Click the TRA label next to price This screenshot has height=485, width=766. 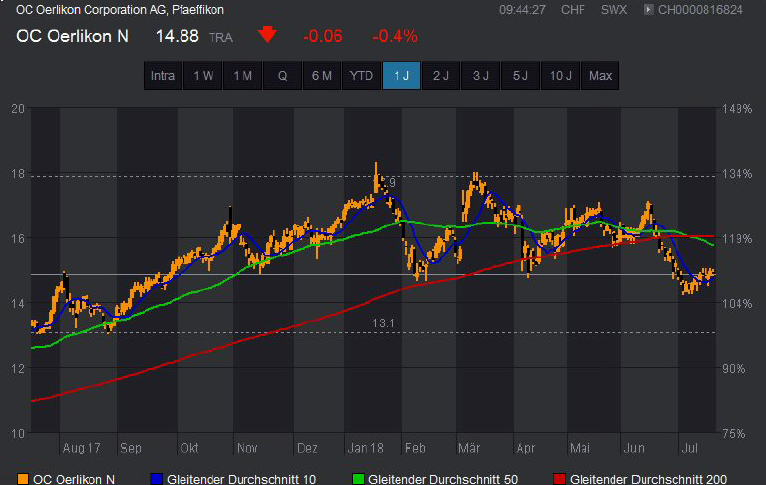tap(221, 38)
